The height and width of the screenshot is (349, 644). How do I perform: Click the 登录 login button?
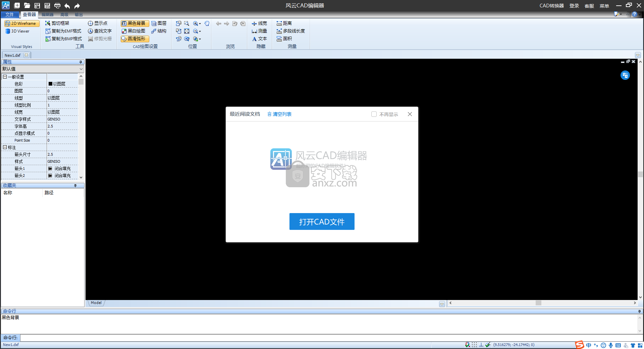click(574, 6)
